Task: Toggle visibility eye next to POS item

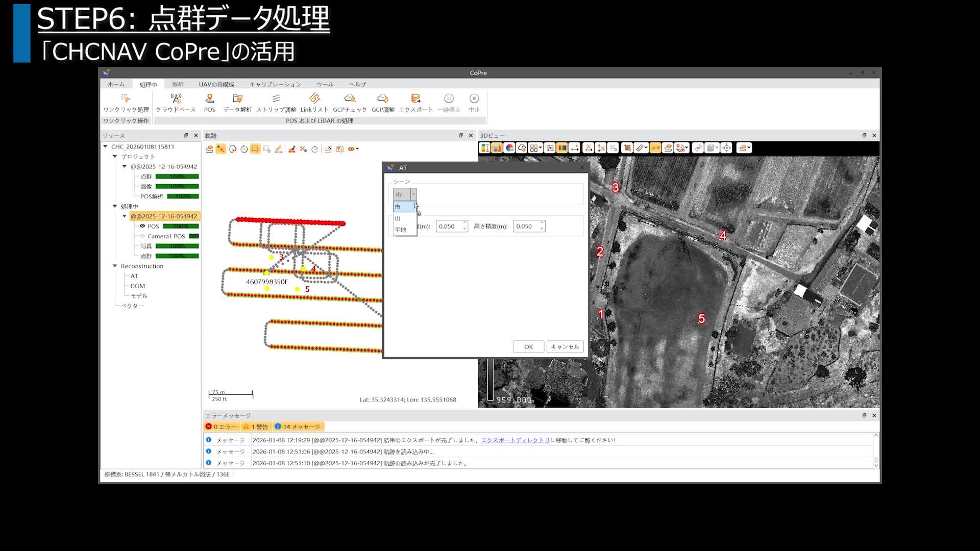Action: (142, 226)
